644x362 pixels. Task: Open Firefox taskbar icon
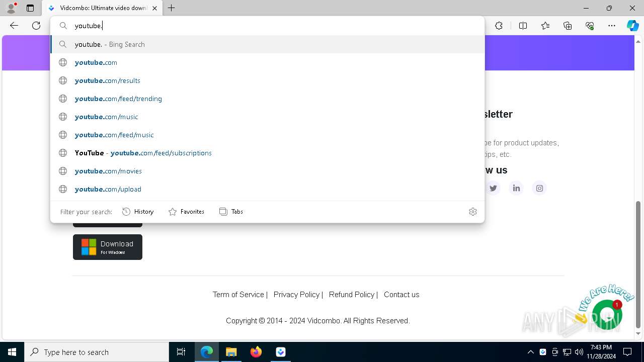coord(256,352)
